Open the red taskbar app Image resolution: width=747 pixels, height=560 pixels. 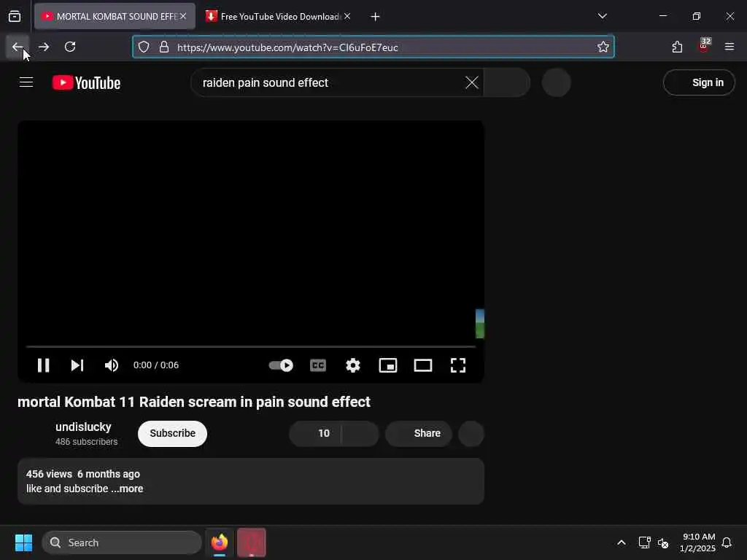pyautogui.click(x=252, y=542)
